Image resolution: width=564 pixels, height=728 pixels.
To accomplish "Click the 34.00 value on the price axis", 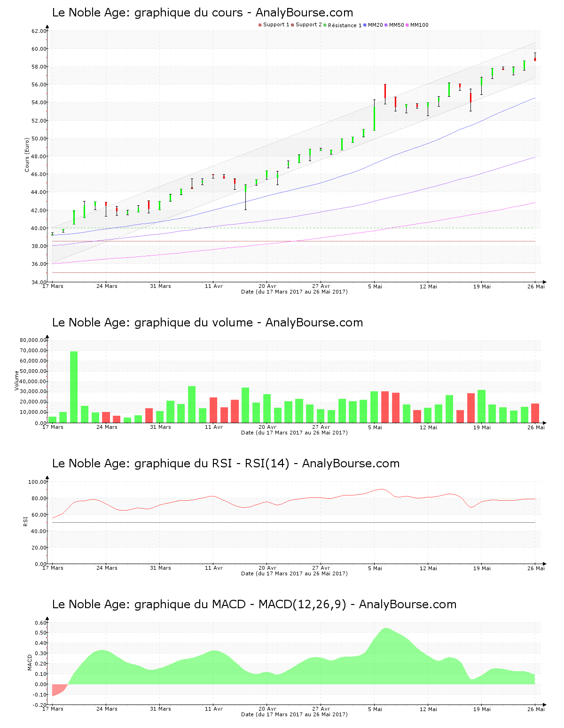I will click(39, 282).
